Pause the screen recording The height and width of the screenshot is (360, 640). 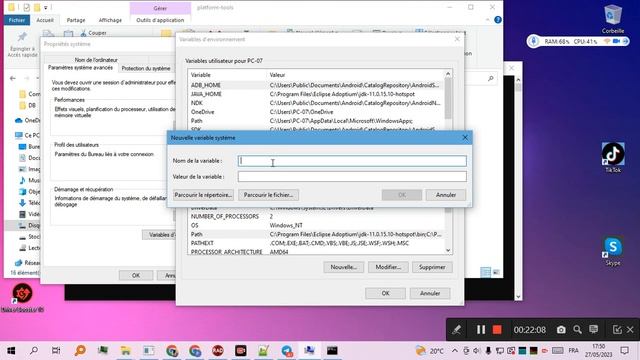tap(481, 329)
